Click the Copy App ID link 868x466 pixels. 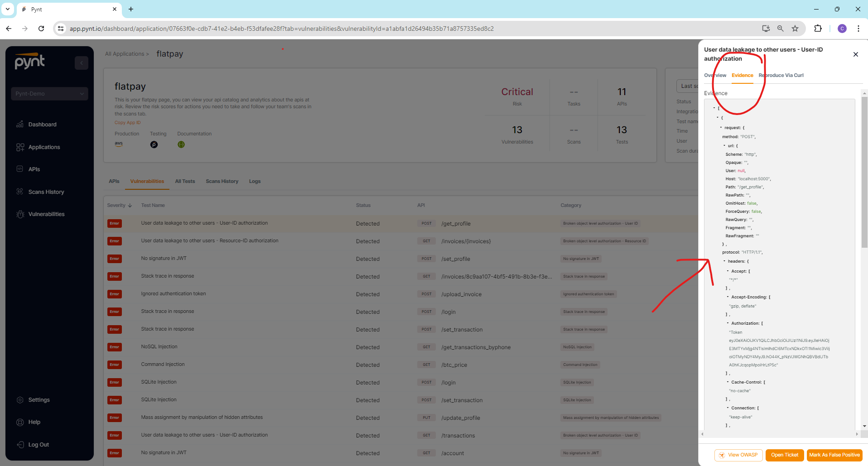(127, 123)
